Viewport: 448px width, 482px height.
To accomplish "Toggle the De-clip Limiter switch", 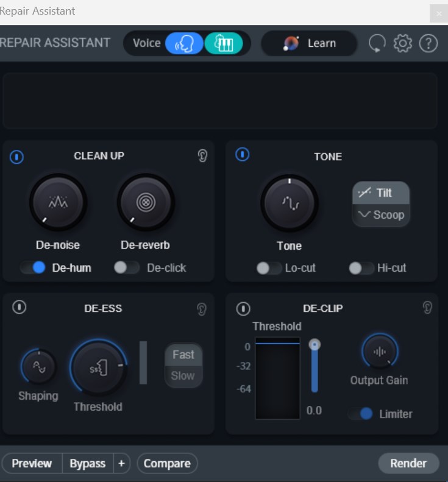I will coord(360,414).
